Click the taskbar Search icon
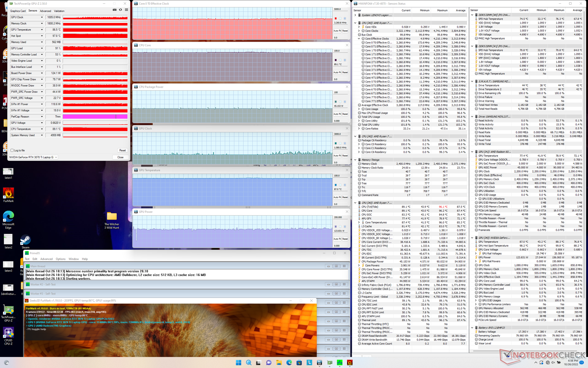Screen dimensions: 588x368 pos(249,362)
